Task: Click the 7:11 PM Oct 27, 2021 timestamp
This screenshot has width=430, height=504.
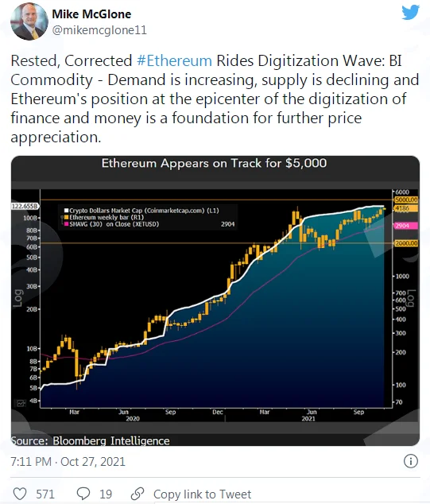Action: point(68,462)
